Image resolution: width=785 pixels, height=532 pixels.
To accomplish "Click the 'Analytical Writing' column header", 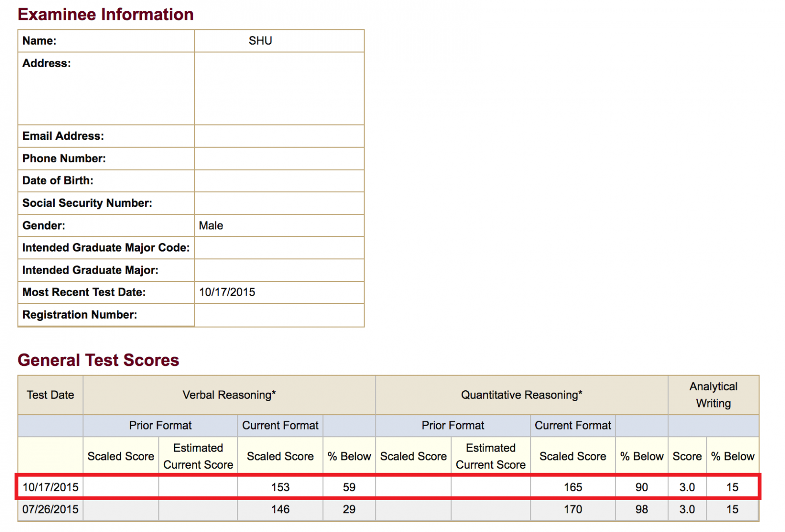I will coord(713,395).
